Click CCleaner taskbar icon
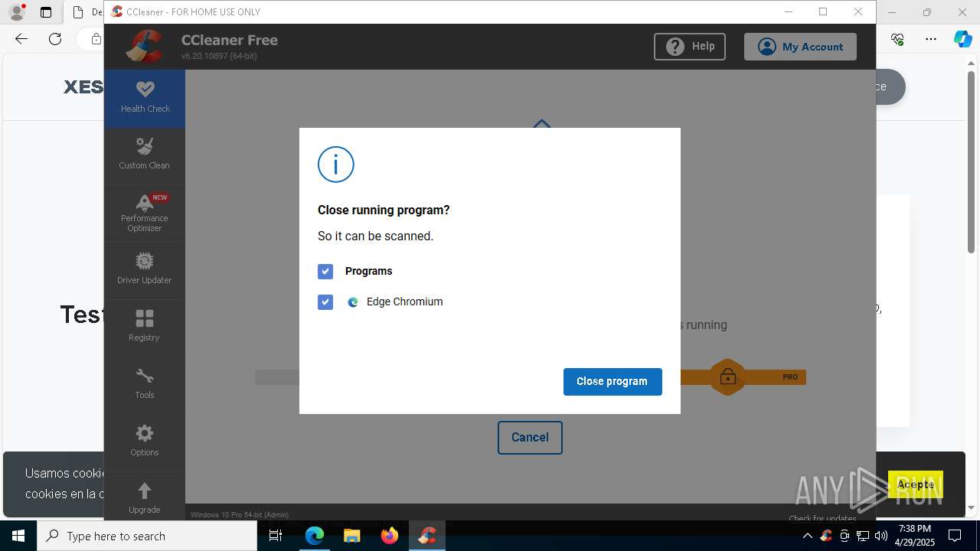The width and height of the screenshot is (980, 551). click(427, 536)
